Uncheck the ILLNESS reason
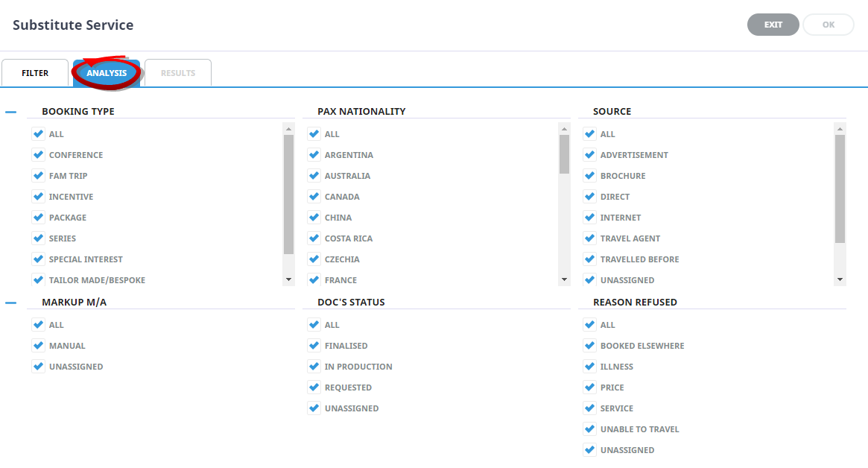The width and height of the screenshot is (868, 468). (589, 367)
